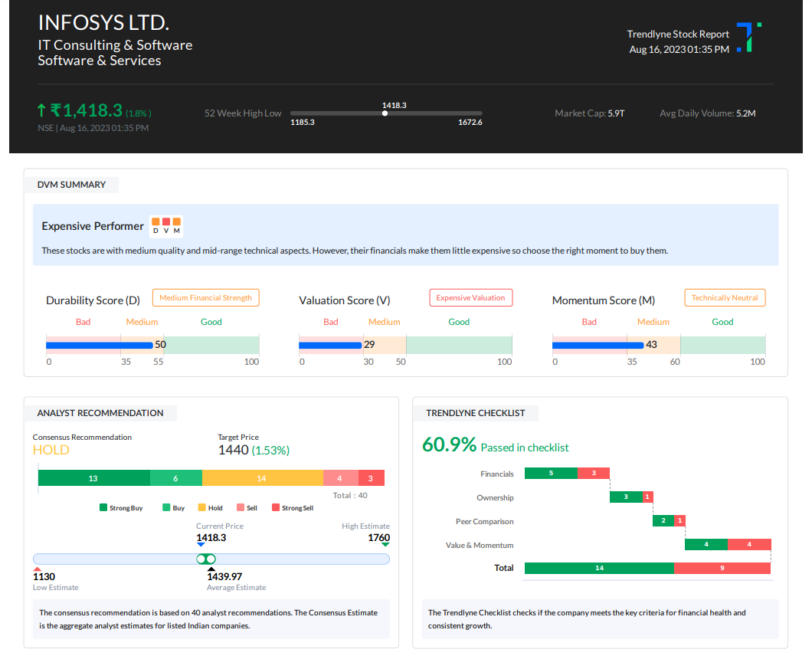Click the 1440 target price value
This screenshot has width=812, height=656.
(234, 450)
